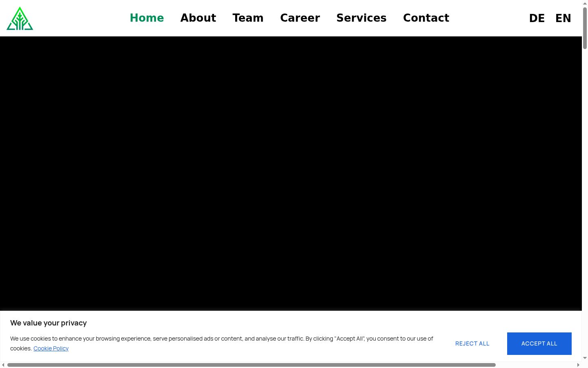The height and width of the screenshot is (368, 588).
Task: Navigate to Contact
Action: click(x=426, y=18)
